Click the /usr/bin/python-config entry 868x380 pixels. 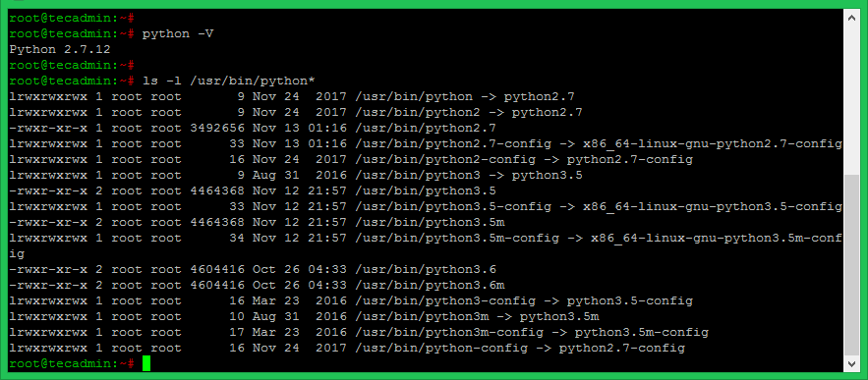tap(441, 349)
